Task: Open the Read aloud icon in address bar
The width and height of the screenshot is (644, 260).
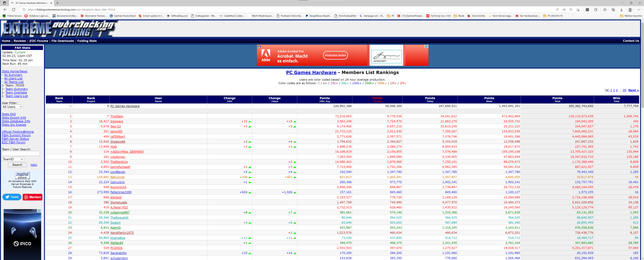Action: click(x=557, y=10)
